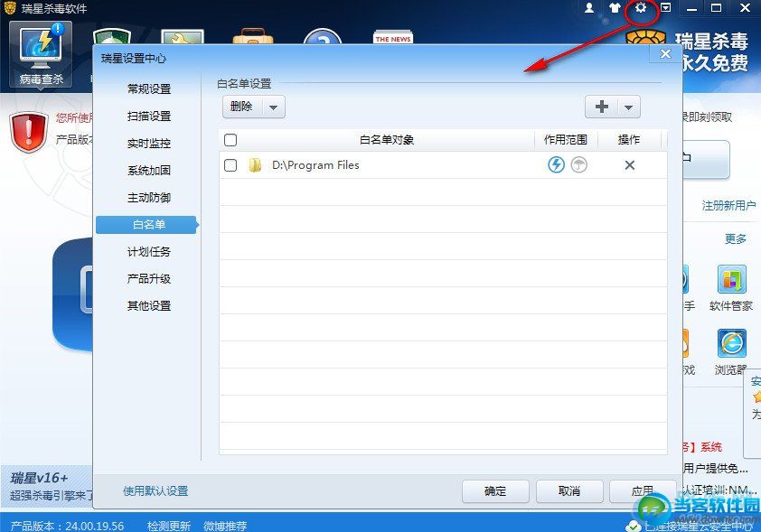The width and height of the screenshot is (761, 532).
Task: Expand the add button dropdown arrow
Action: coord(629,107)
